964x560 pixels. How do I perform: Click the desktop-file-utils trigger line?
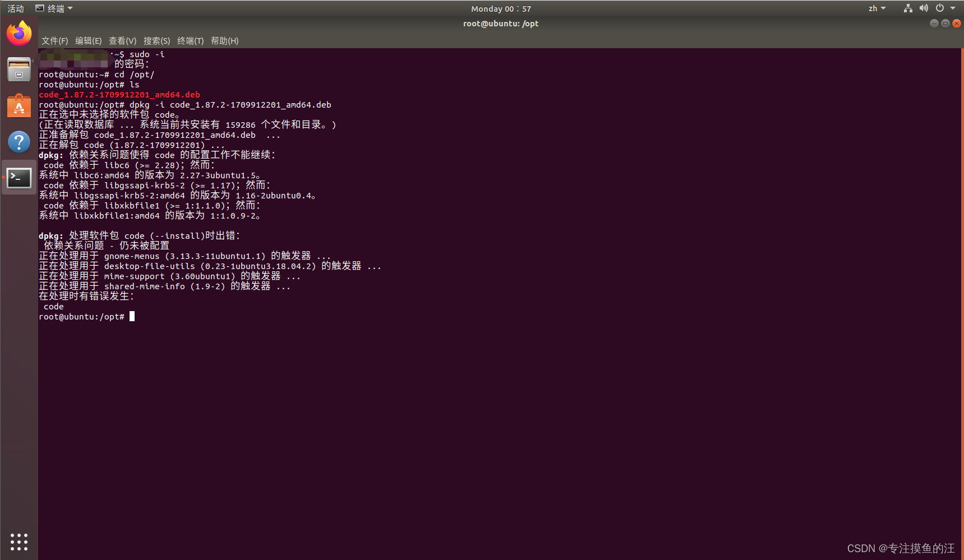click(x=210, y=266)
